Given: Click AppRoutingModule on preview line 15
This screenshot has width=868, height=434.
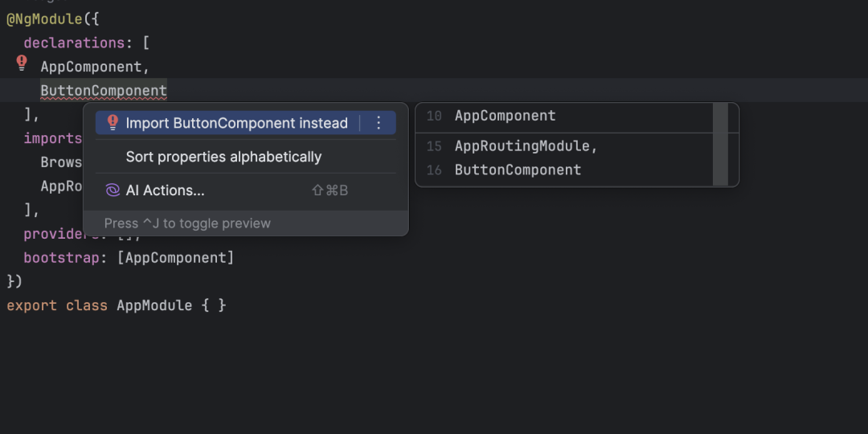Looking at the screenshot, I should click(526, 146).
